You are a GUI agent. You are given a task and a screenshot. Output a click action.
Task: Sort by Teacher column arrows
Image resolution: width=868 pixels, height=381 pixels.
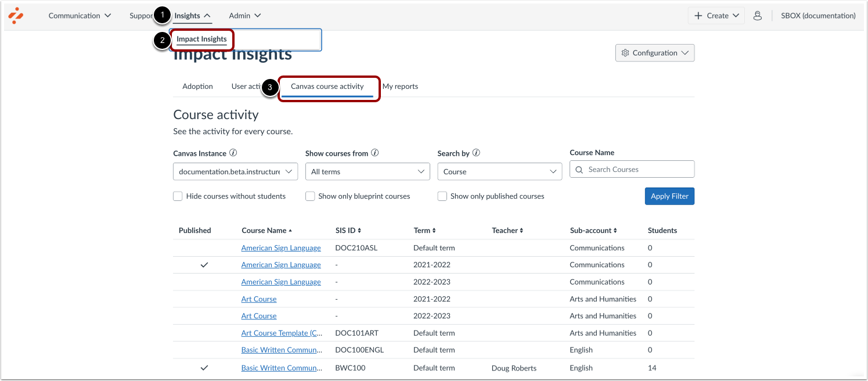(x=521, y=231)
